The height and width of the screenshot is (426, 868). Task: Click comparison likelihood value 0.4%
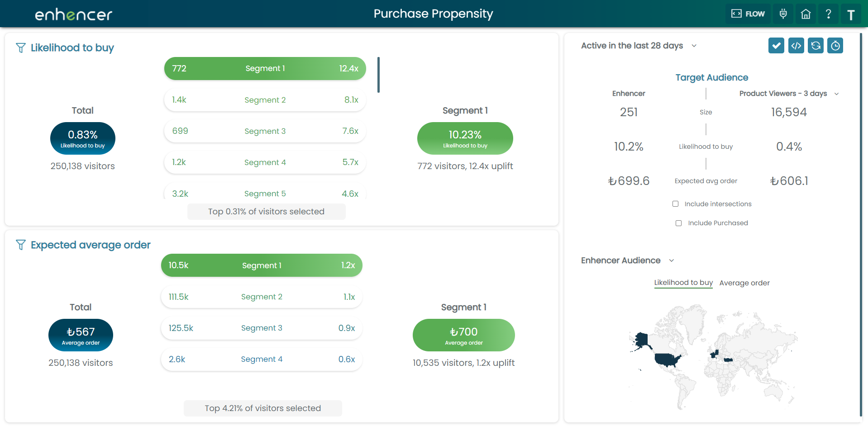pyautogui.click(x=789, y=147)
